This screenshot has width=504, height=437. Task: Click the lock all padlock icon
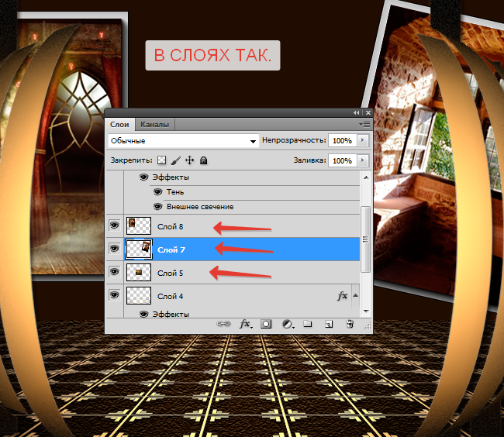pyautogui.click(x=203, y=160)
